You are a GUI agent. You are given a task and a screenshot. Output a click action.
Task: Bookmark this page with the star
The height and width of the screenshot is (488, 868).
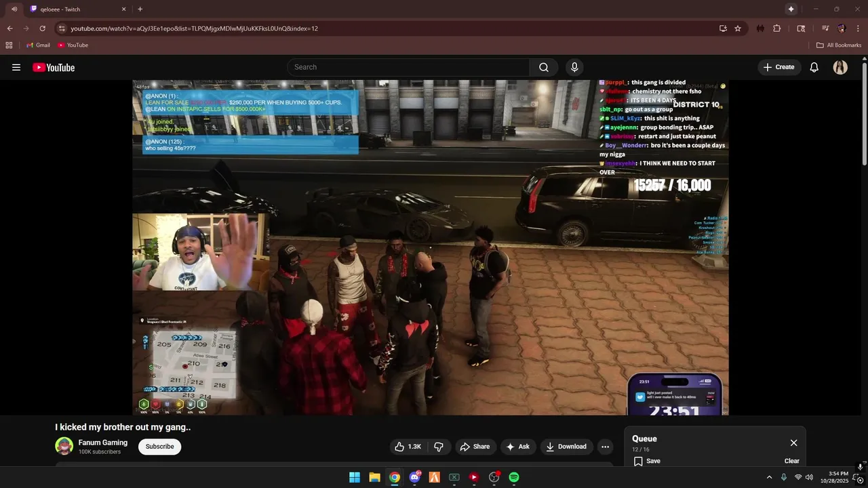(x=738, y=28)
